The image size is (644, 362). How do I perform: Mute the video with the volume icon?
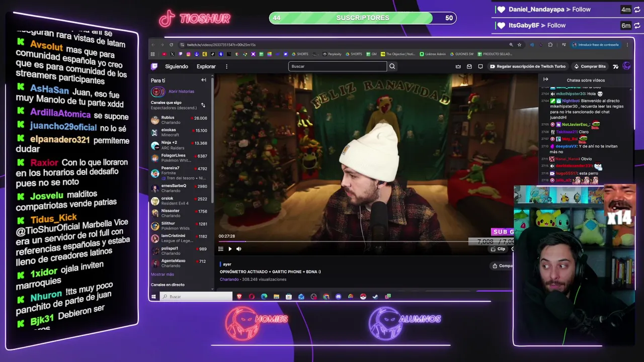click(x=239, y=249)
